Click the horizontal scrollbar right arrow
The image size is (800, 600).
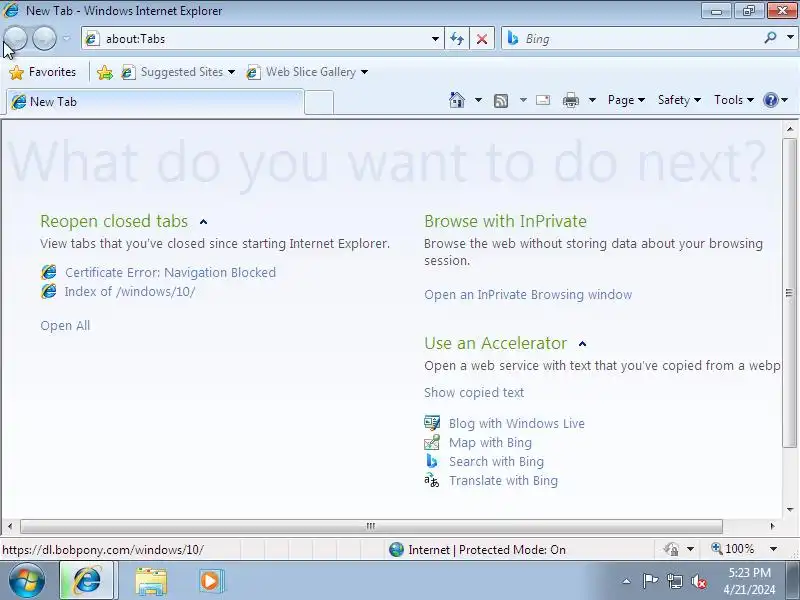click(x=772, y=526)
